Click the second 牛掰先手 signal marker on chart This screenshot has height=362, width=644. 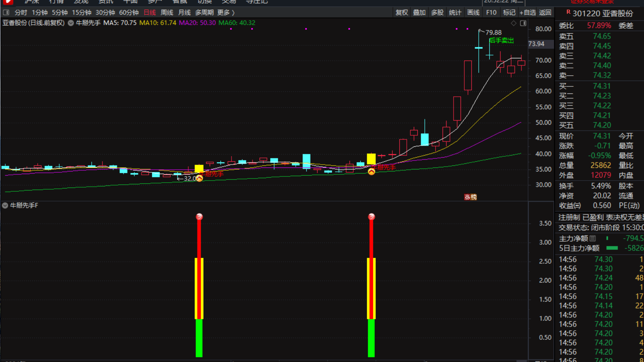371,172
